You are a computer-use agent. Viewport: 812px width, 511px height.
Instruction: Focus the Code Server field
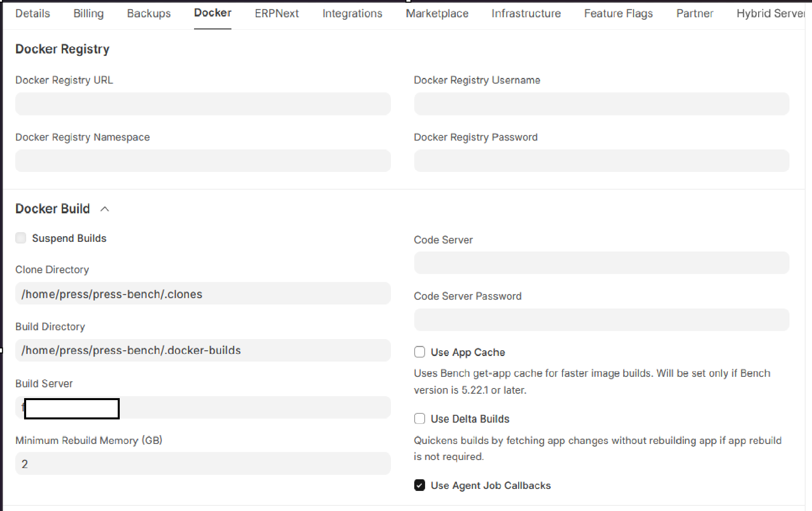(601, 263)
